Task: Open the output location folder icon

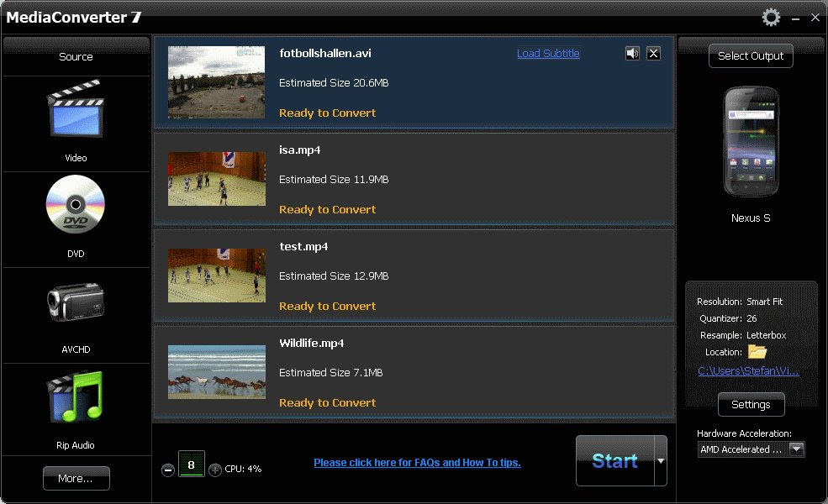Action: 757,351
